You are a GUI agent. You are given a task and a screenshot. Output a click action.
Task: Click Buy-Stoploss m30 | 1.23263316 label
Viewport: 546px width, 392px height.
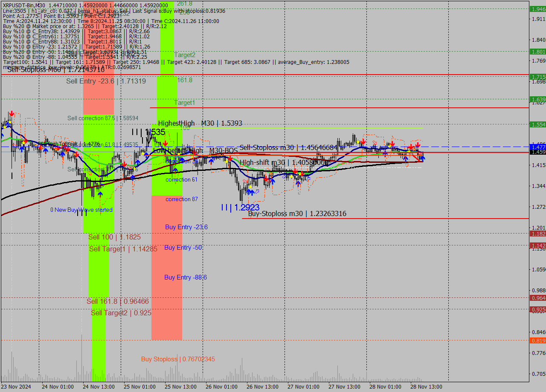tap(297, 214)
